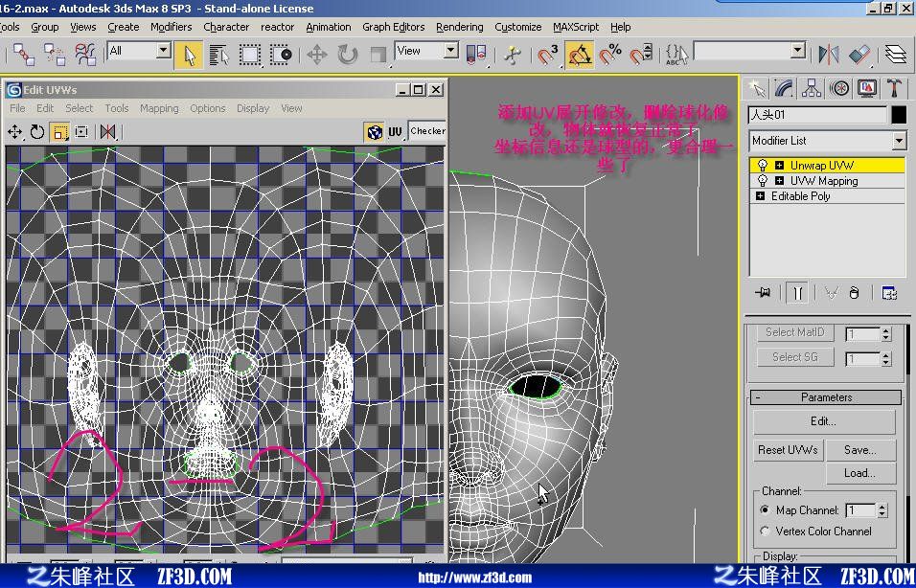Open Configure Modifier Sets icon

(889, 292)
